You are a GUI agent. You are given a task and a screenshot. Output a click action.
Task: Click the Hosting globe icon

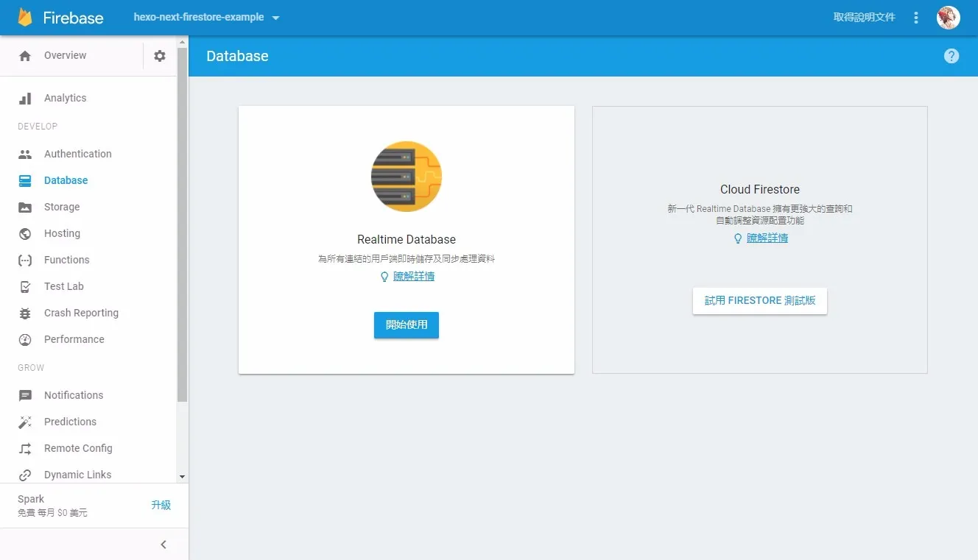point(25,233)
